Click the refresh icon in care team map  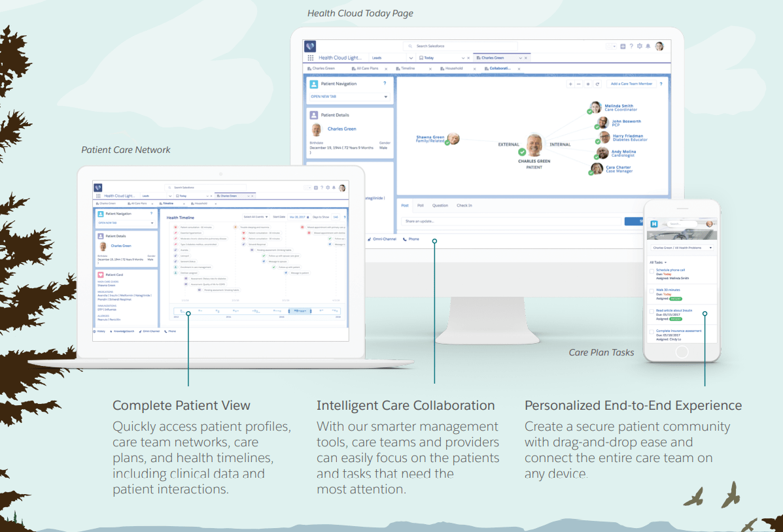(x=597, y=84)
